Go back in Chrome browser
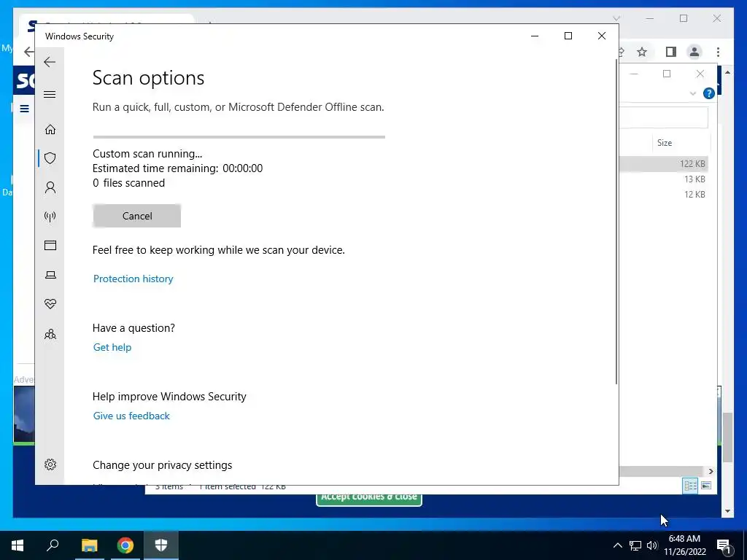The image size is (747, 560). pos(28,52)
